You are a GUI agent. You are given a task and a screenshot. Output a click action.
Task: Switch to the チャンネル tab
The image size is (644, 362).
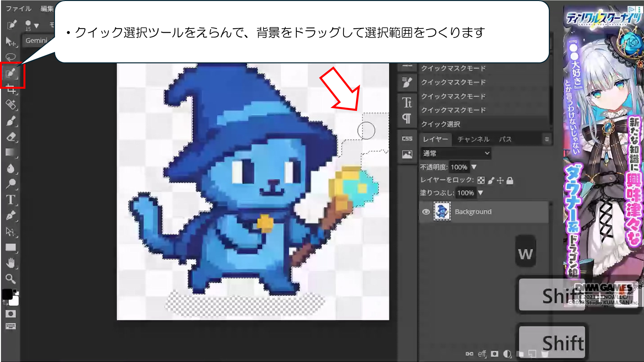[473, 139]
